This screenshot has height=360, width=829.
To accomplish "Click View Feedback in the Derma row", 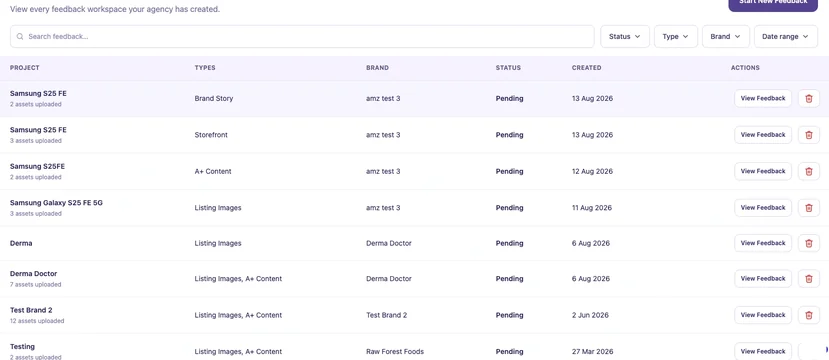I will point(763,243).
